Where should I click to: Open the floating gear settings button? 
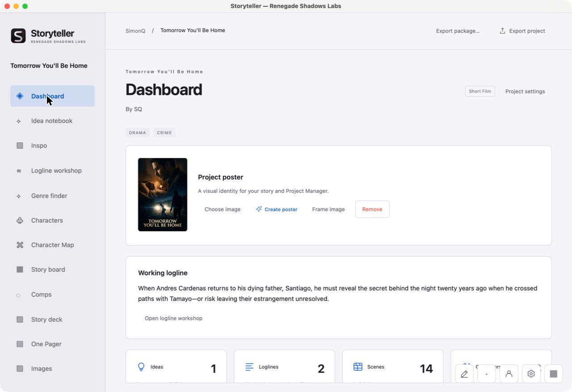[531, 374]
